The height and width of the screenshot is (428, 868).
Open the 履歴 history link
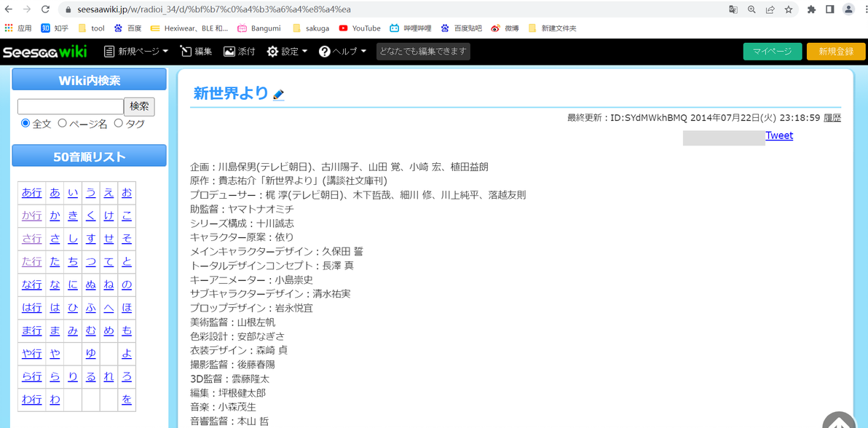coord(832,118)
